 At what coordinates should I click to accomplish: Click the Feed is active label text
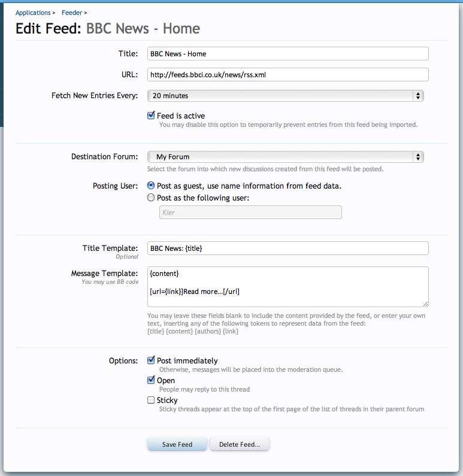(x=181, y=116)
